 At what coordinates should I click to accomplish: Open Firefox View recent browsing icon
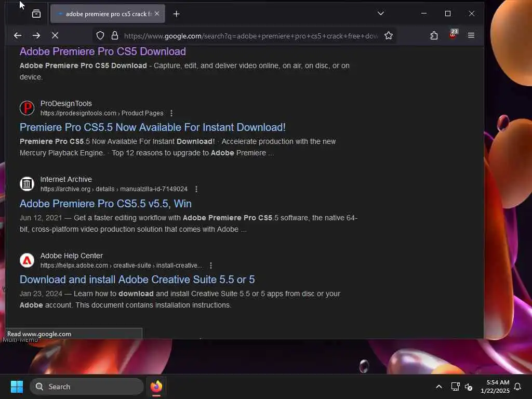pos(36,14)
